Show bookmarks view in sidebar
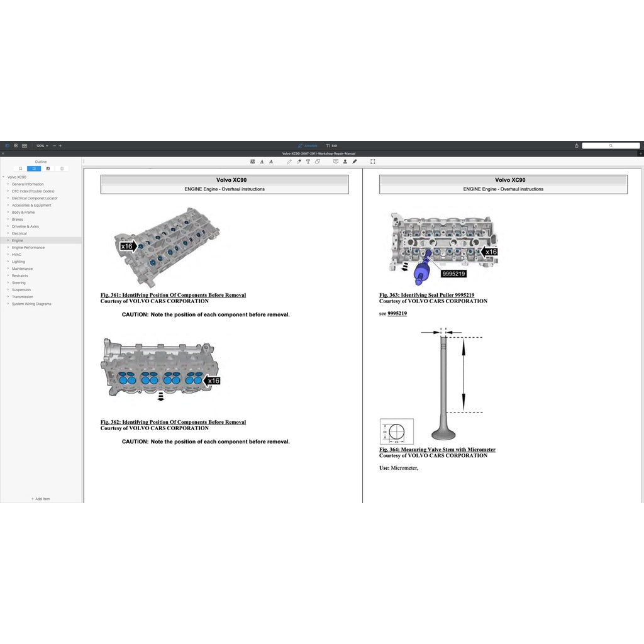This screenshot has height=644, width=644. pos(21,169)
